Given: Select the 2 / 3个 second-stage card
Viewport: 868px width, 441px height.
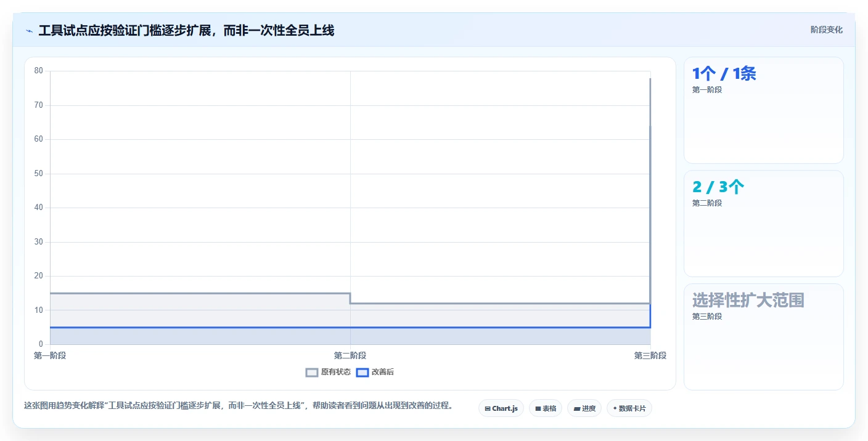Looking at the screenshot, I should point(764,224).
